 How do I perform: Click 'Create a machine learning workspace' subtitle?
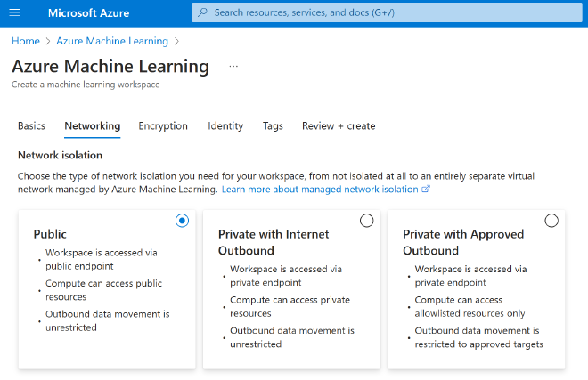click(x=86, y=85)
